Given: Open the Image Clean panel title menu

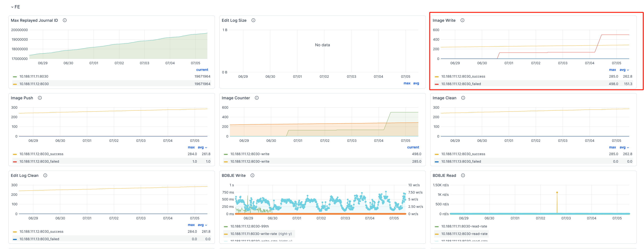Looking at the screenshot, I should pyautogui.click(x=444, y=98).
